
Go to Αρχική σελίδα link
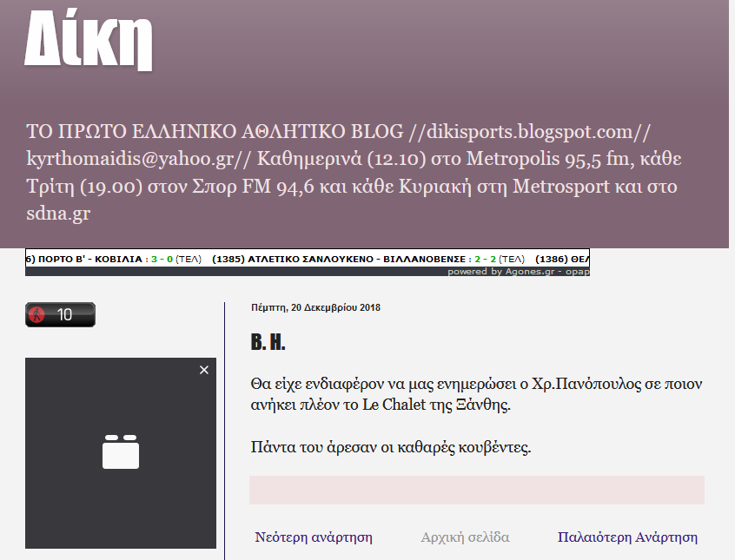coord(465,537)
